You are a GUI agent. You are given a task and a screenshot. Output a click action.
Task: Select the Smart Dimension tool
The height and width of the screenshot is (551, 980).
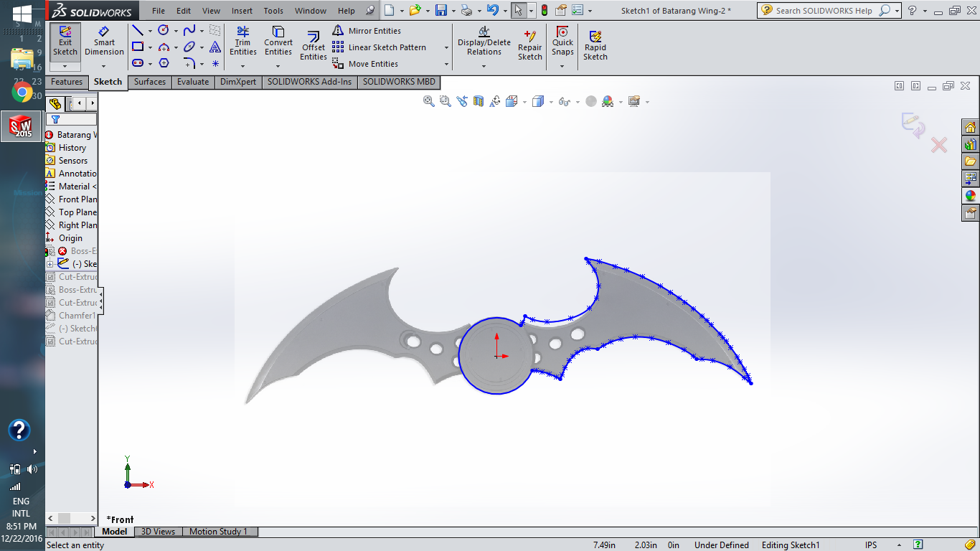coord(104,42)
